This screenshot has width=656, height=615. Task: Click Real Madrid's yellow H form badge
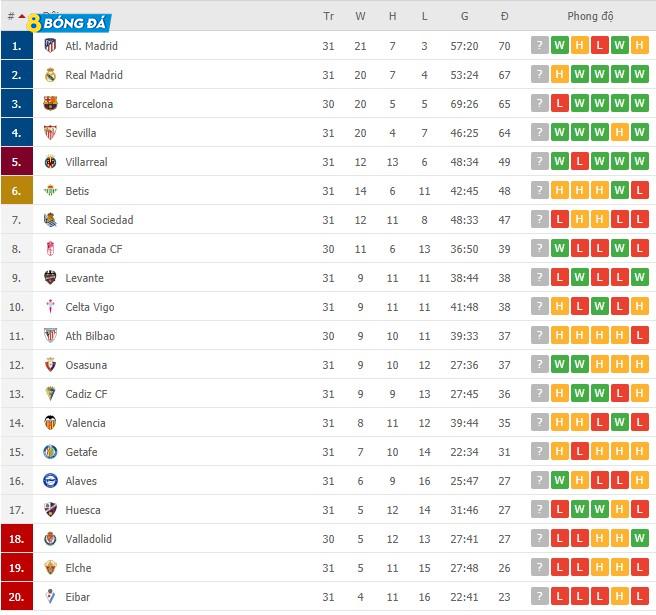coord(560,75)
